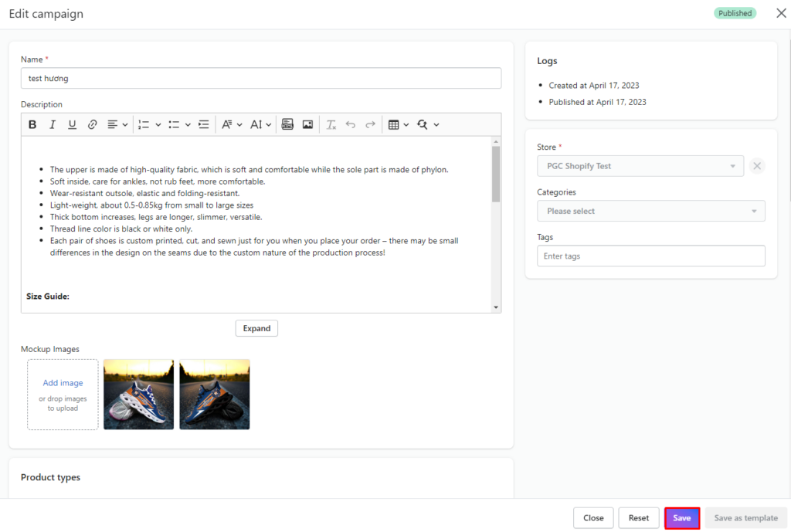Click the find and replace icon
This screenshot has height=532, width=791.
click(423, 124)
